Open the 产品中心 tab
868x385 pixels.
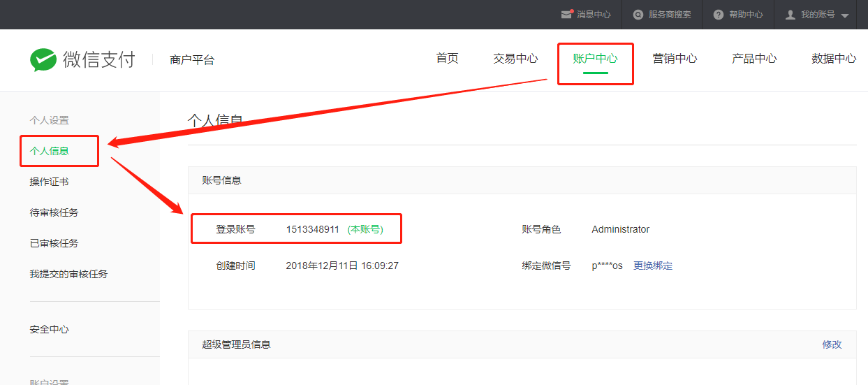point(754,59)
